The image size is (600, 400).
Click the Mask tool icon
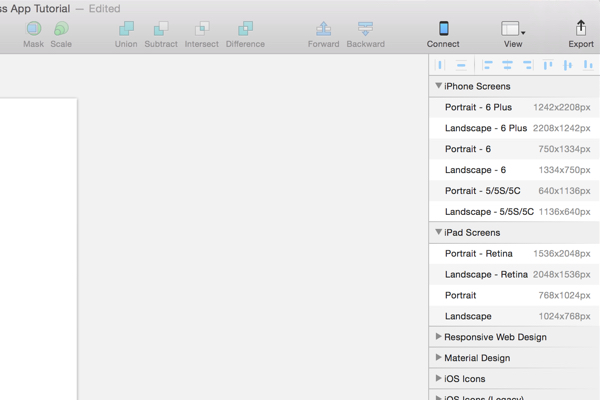pos(34,29)
